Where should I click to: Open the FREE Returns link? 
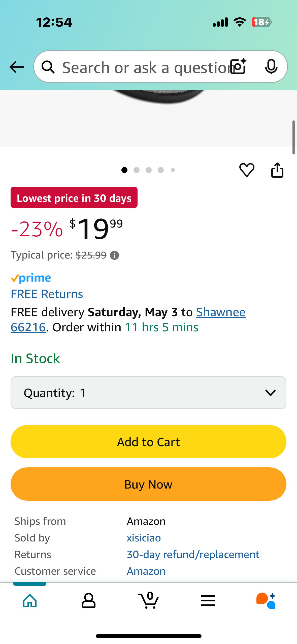(x=47, y=294)
